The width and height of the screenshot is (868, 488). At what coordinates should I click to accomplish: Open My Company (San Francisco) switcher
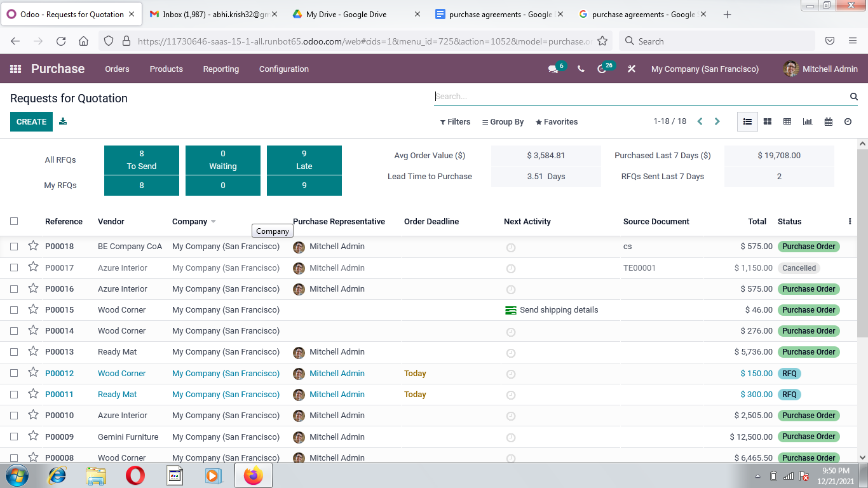705,69
